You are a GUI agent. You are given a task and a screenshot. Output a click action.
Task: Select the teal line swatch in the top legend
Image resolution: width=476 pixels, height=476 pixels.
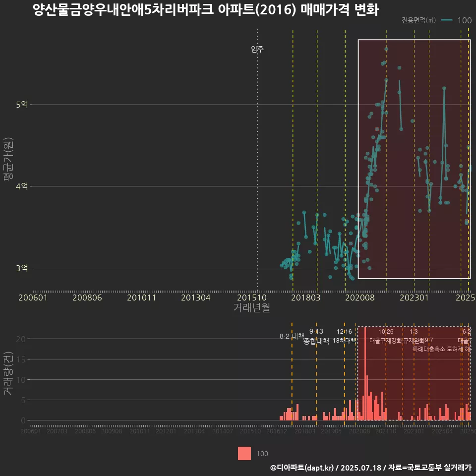(x=447, y=20)
